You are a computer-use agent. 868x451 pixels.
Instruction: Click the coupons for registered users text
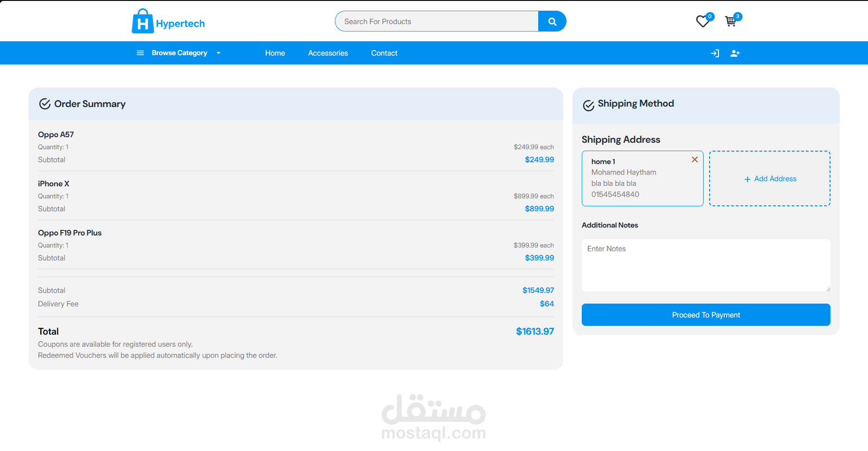[x=115, y=344]
